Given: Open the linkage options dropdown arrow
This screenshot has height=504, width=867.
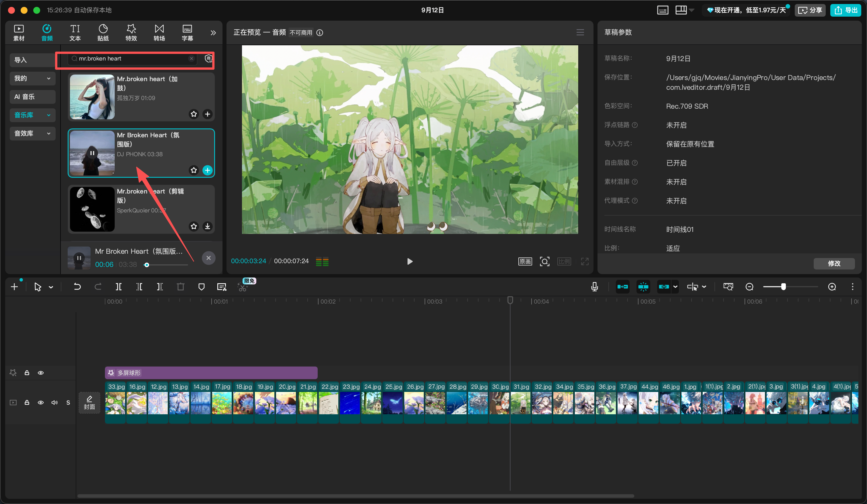Looking at the screenshot, I should point(675,287).
